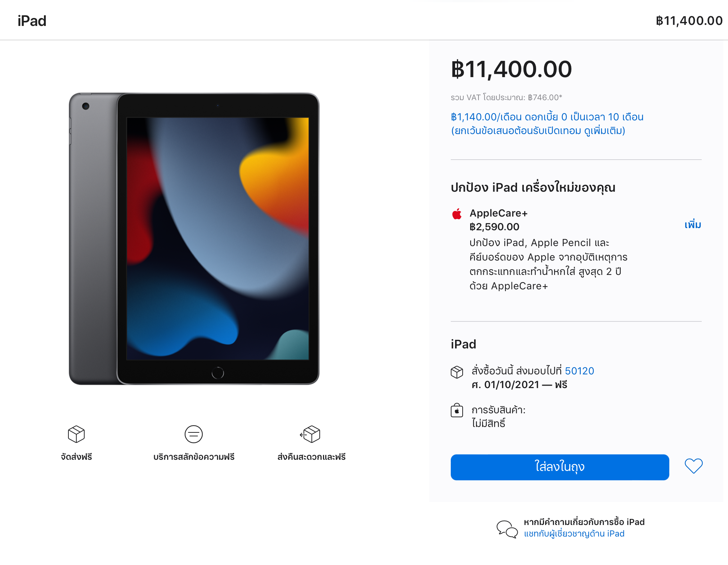The image size is (728, 565).
Task: Click the จัดส่งฟรี free delivery label
Action: click(76, 457)
